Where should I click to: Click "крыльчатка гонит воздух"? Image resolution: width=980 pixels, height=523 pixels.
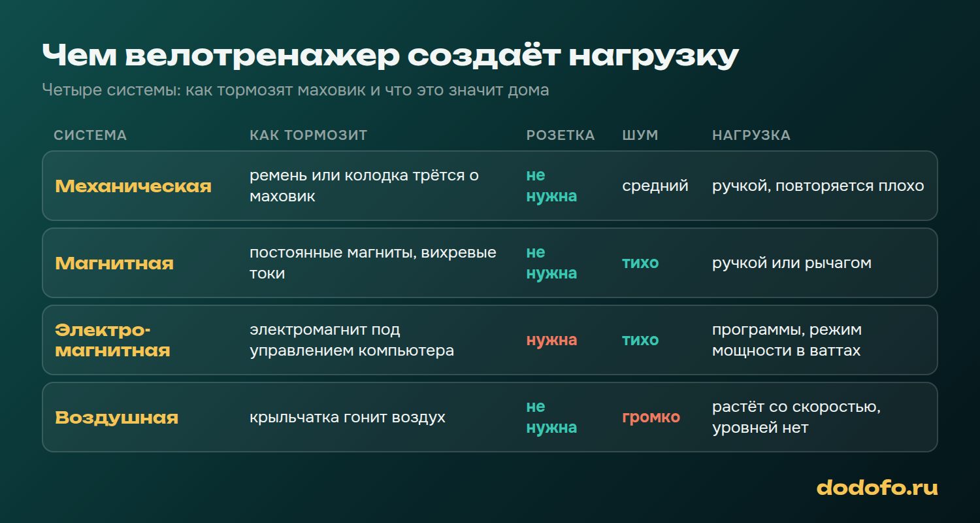pos(348,417)
